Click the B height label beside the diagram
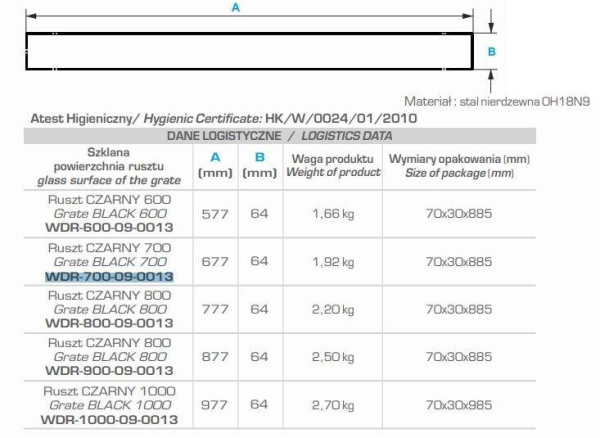The width and height of the screenshot is (600, 438). (492, 50)
